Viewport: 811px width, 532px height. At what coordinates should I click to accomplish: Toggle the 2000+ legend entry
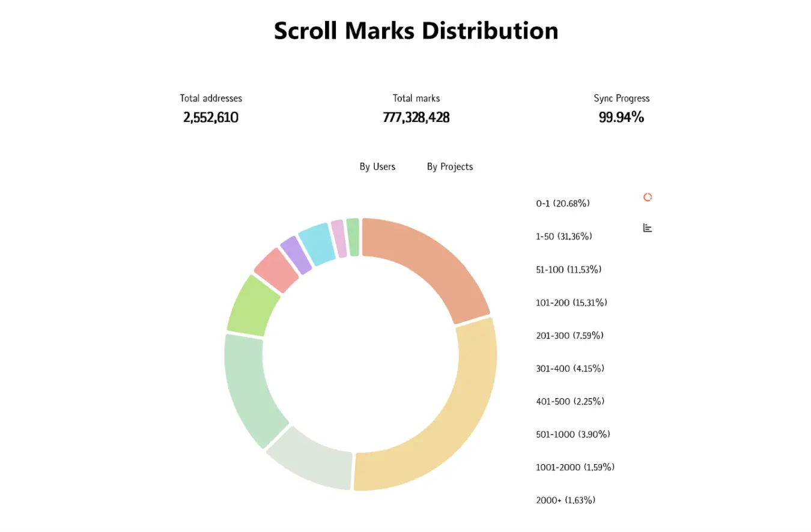click(x=566, y=499)
